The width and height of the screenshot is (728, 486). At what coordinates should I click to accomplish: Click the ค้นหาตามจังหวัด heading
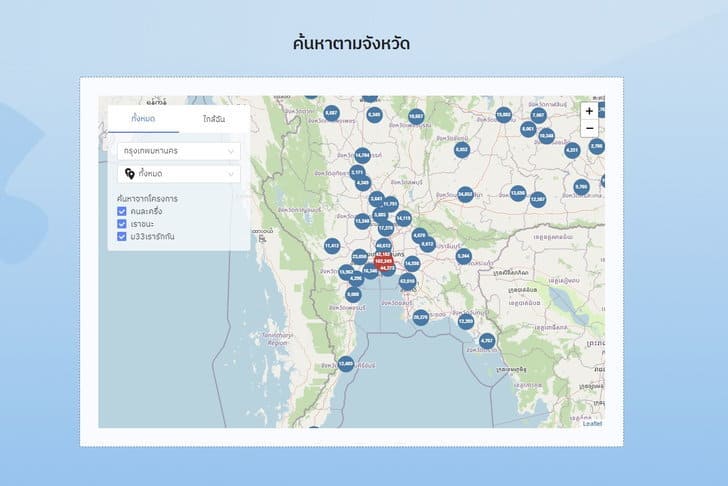point(351,44)
